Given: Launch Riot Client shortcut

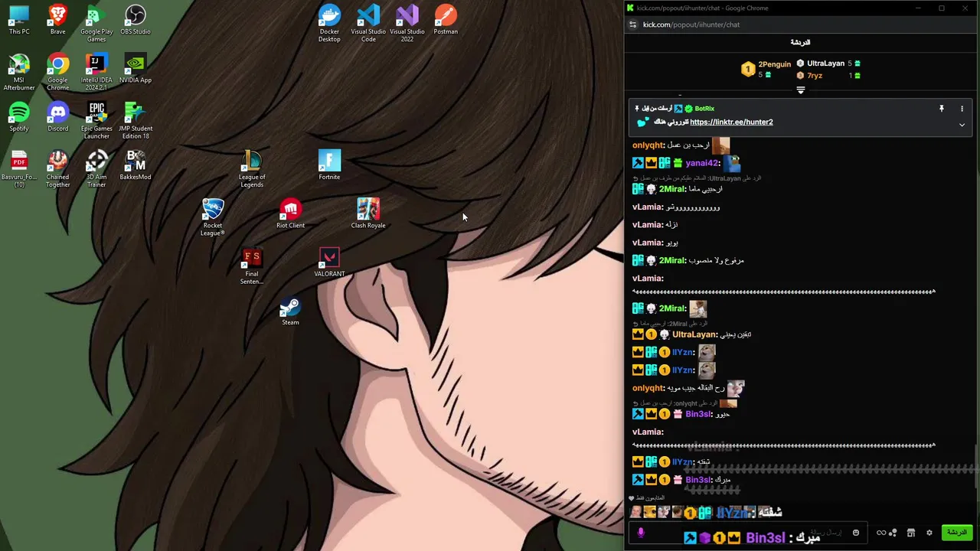Looking at the screenshot, I should [x=290, y=213].
